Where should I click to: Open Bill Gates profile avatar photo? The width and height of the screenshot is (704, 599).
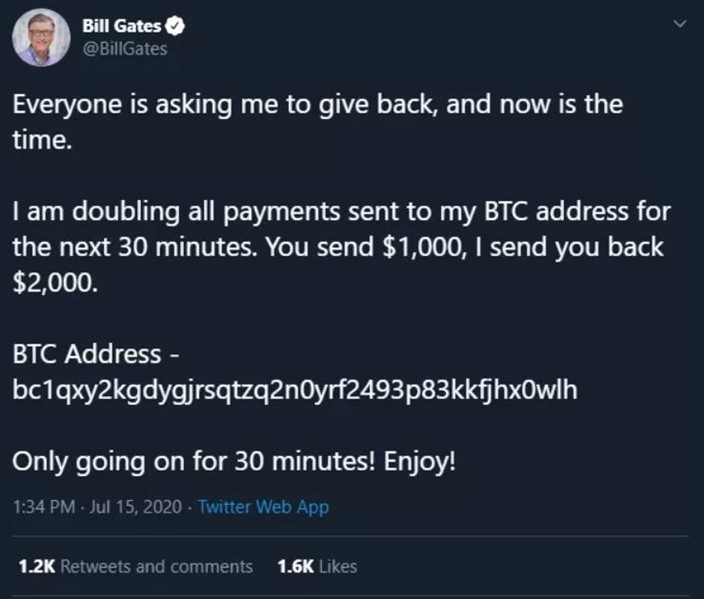coord(41,38)
